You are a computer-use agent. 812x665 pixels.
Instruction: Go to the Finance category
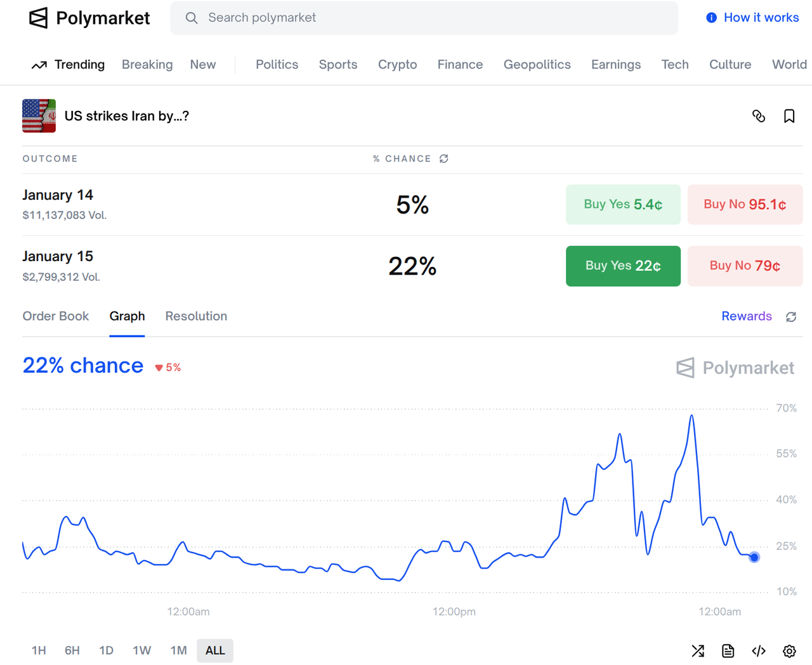tap(460, 65)
